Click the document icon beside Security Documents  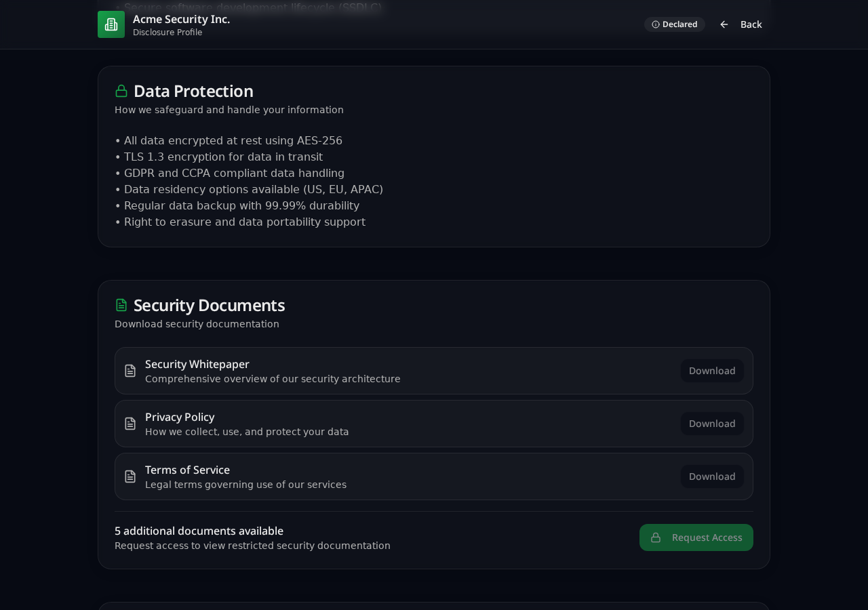pos(121,305)
